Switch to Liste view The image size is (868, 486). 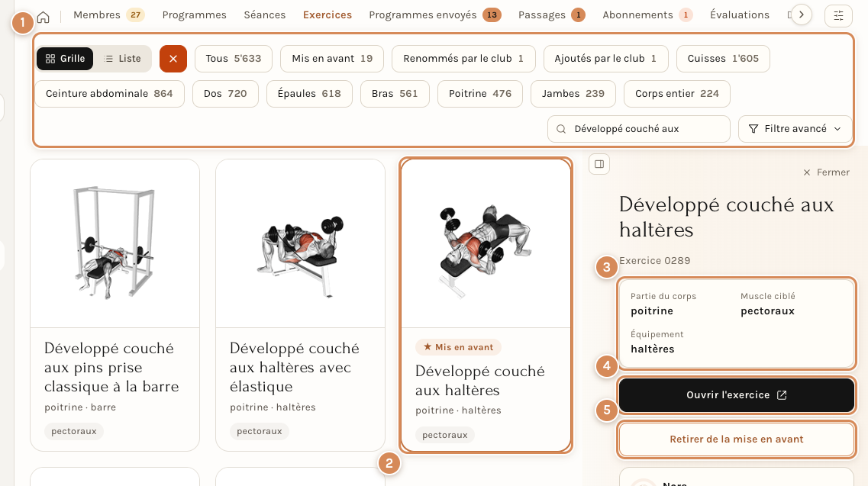pos(122,59)
